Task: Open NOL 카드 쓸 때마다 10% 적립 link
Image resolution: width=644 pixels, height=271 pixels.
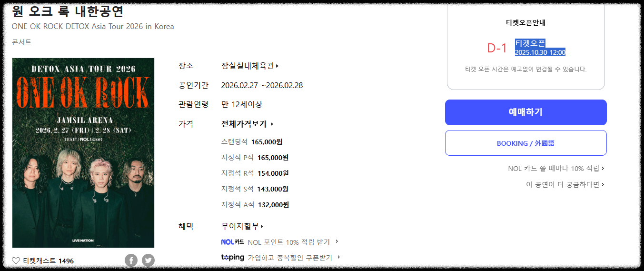Action: click(556, 168)
